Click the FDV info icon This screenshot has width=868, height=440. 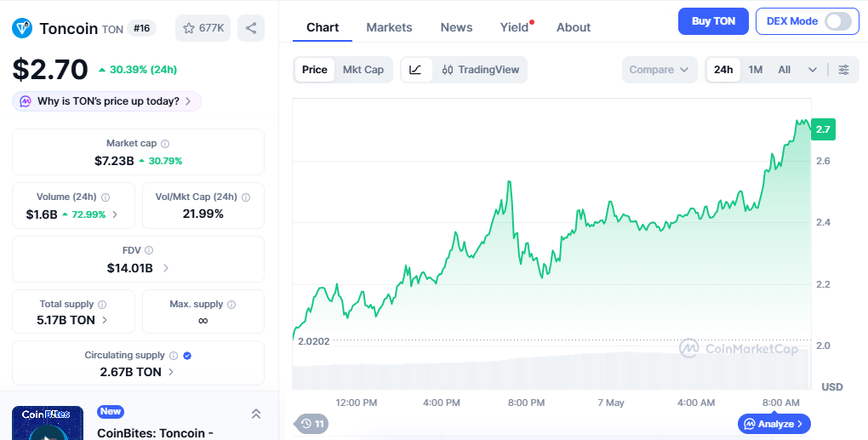point(149,250)
